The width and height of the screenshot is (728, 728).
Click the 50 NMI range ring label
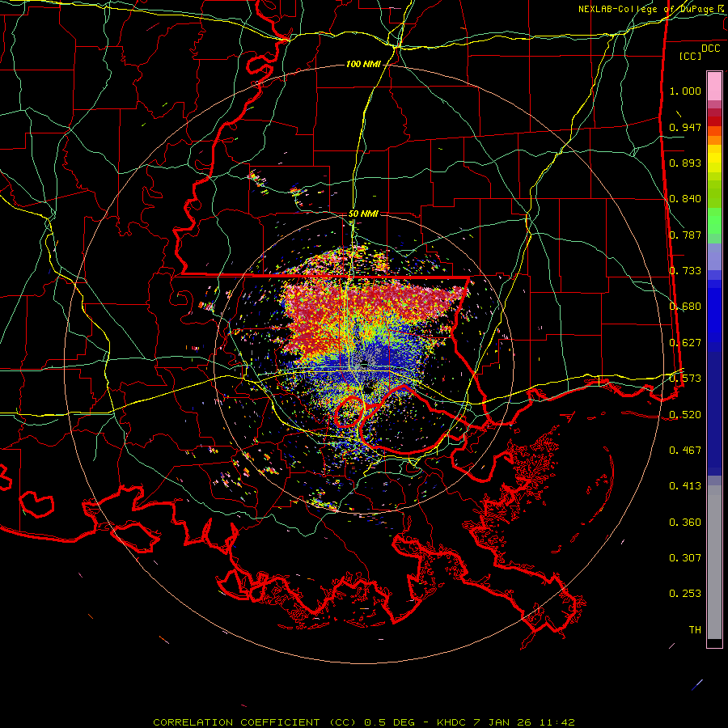pyautogui.click(x=363, y=214)
